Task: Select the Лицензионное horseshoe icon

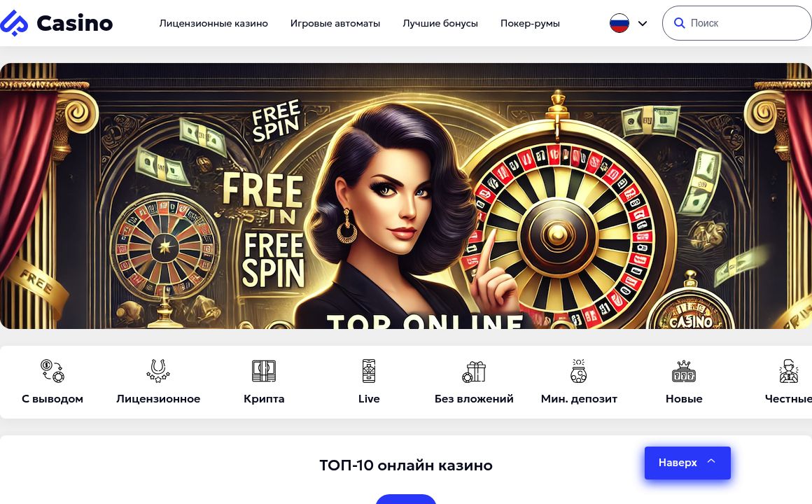Action: click(158, 371)
